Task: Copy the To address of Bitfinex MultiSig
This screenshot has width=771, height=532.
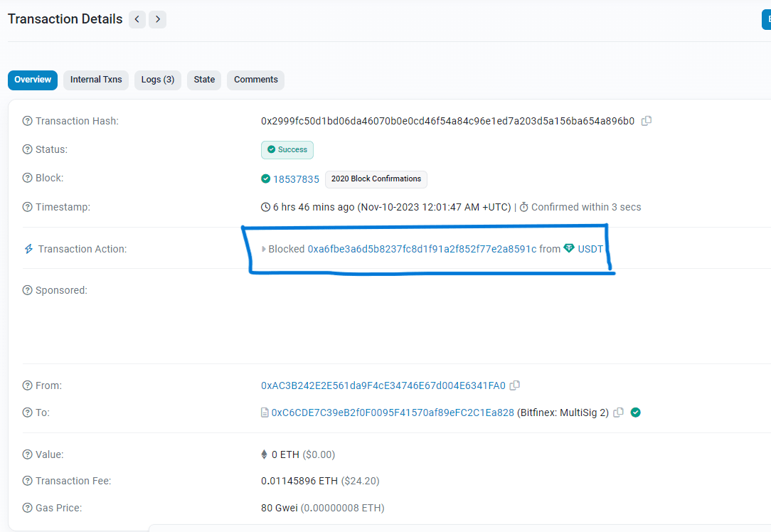Action: pyautogui.click(x=617, y=412)
